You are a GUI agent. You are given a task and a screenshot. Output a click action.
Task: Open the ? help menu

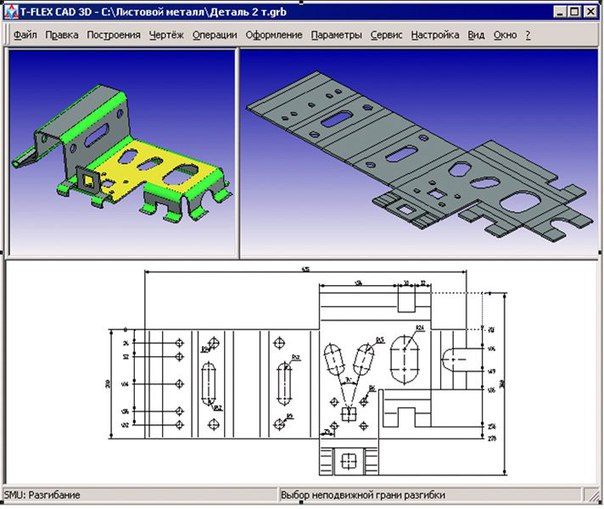[528, 35]
